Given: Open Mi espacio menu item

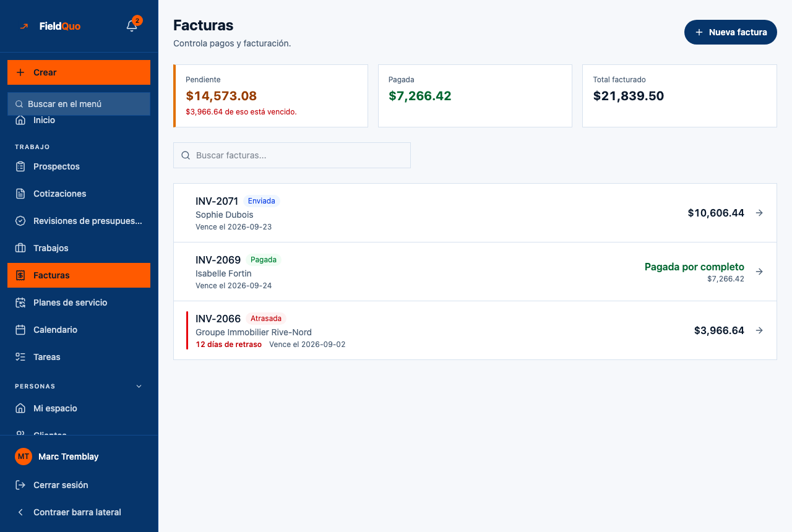Looking at the screenshot, I should [79, 408].
